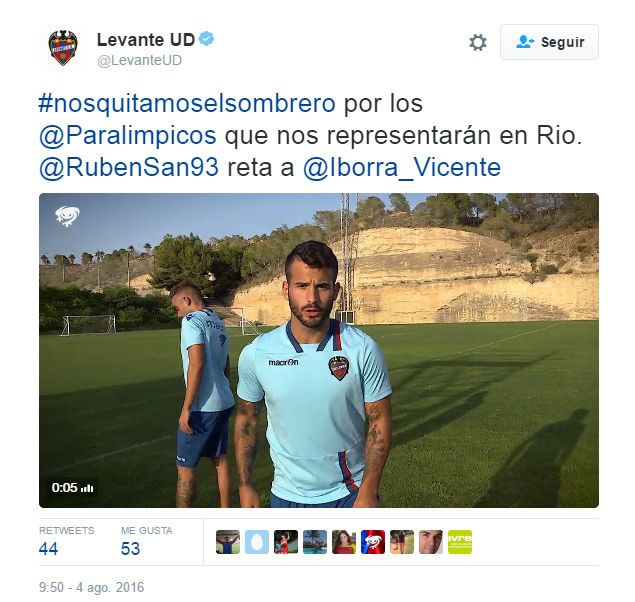Screen dimensions: 635x602
Task: Visit the @RubenSan93 profile link
Action: [x=129, y=167]
